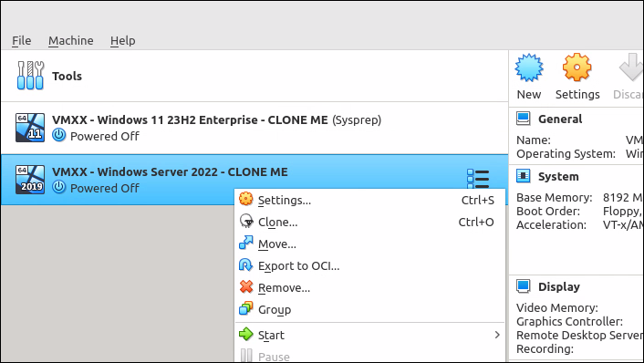
Task: Click the General section monitor icon
Action: (524, 119)
